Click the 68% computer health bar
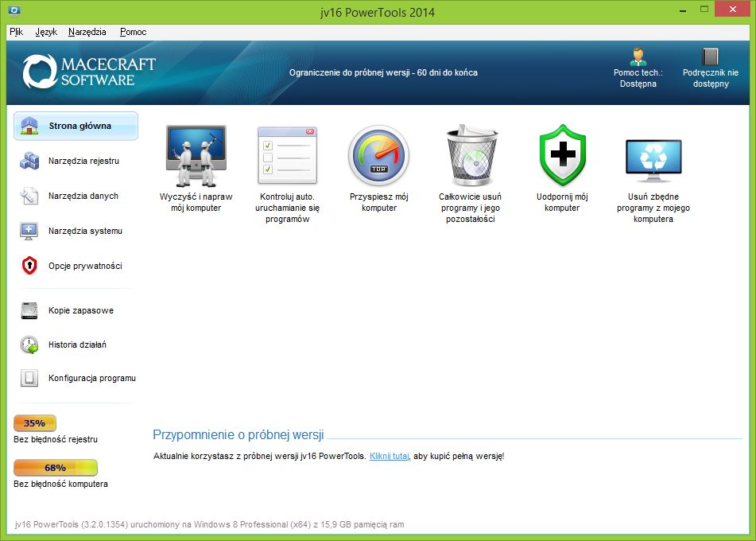756x541 pixels. click(56, 468)
